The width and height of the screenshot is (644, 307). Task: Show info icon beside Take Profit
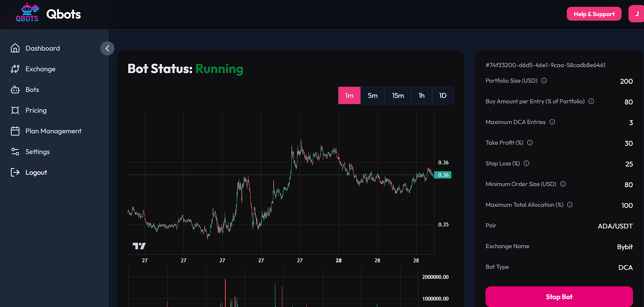529,143
